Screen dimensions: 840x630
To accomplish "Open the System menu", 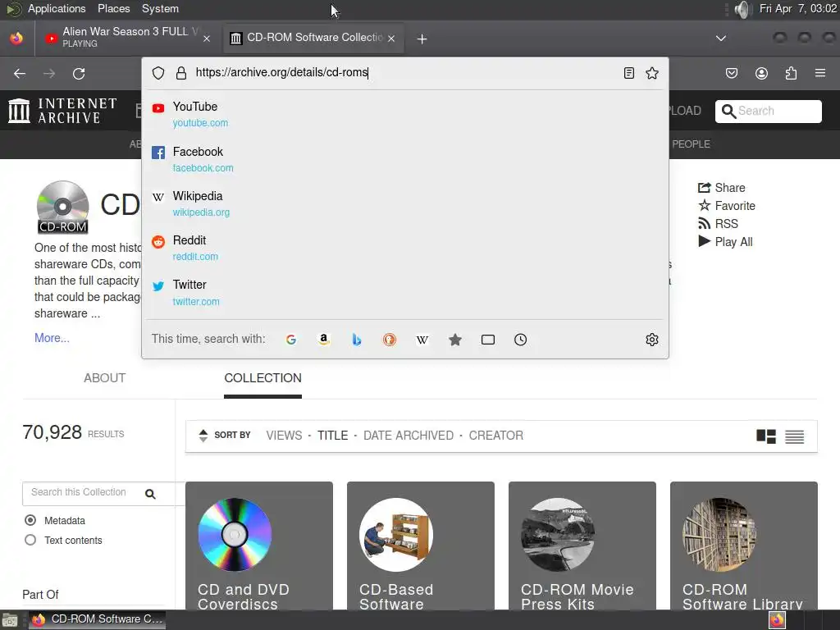I will pos(160,8).
